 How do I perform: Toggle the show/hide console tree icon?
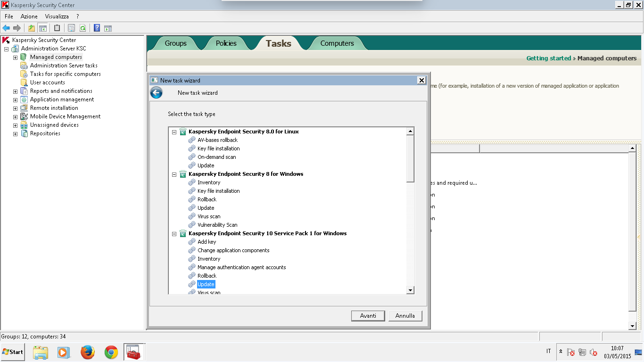[42, 28]
